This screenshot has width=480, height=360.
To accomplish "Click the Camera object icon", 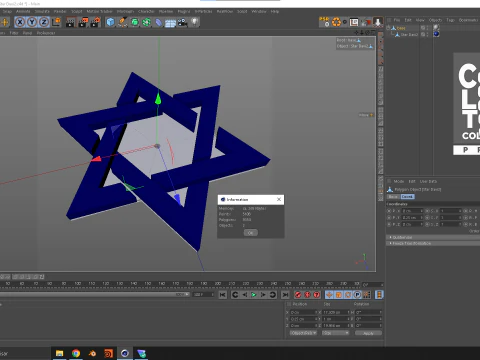I will 182,22.
